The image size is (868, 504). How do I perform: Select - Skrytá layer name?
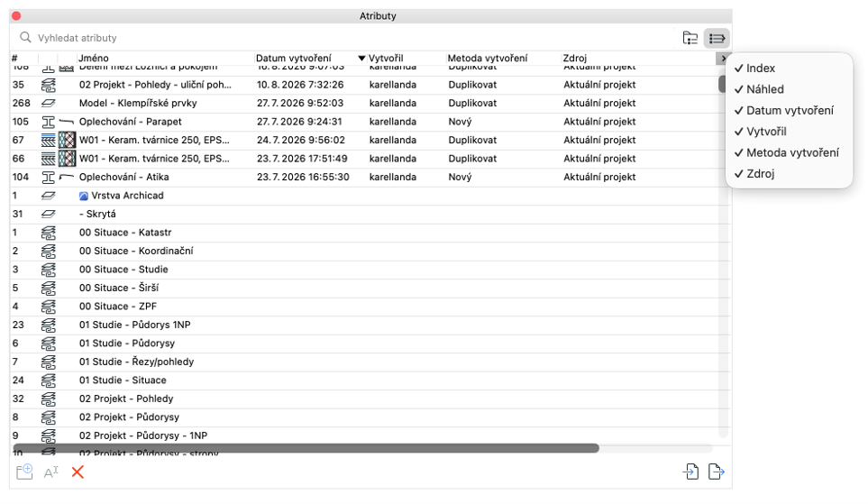coord(97,214)
